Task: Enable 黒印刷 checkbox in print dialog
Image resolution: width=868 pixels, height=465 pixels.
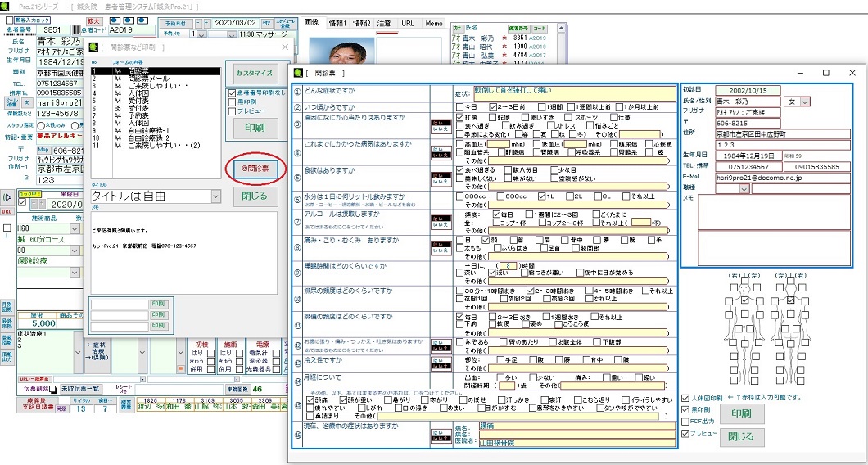Action: coord(232,102)
